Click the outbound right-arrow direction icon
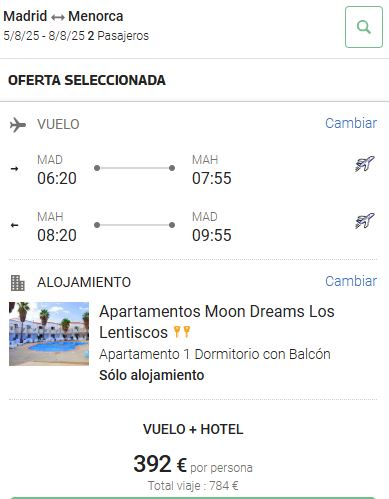This screenshot has height=499, width=389. click(14, 169)
